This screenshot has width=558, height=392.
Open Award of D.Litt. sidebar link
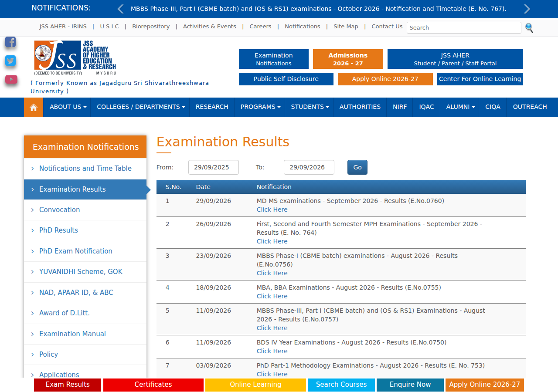(x=85, y=313)
